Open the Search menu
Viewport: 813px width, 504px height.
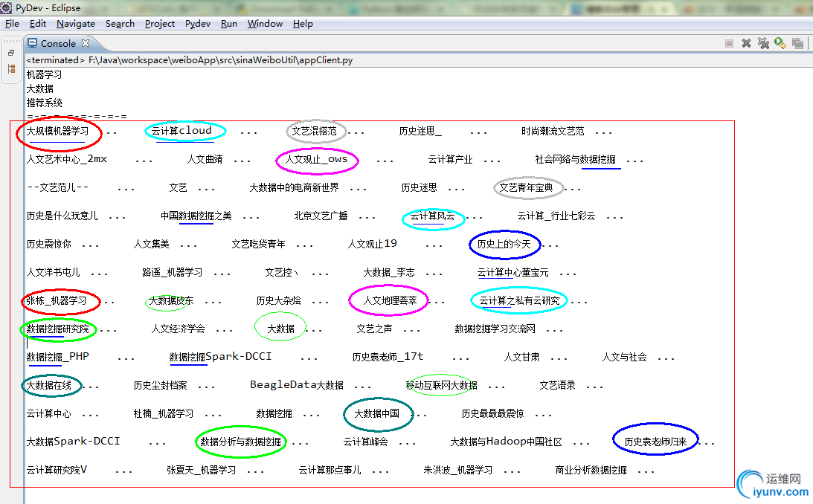[120, 24]
